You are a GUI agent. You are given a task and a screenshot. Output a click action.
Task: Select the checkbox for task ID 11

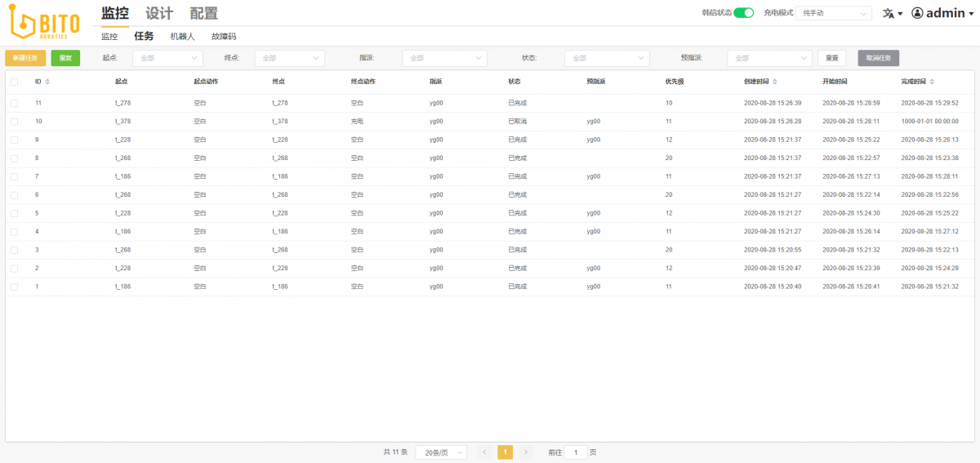click(14, 103)
